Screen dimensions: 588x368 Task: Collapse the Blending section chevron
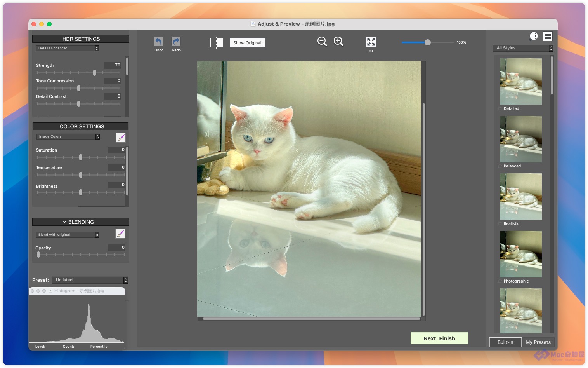[x=64, y=222]
